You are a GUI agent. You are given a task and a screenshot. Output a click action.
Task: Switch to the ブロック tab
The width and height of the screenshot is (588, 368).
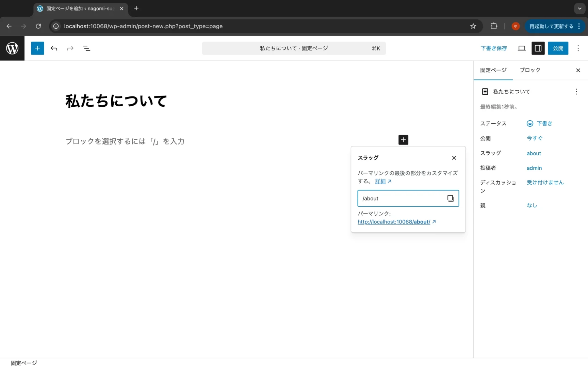[530, 70]
